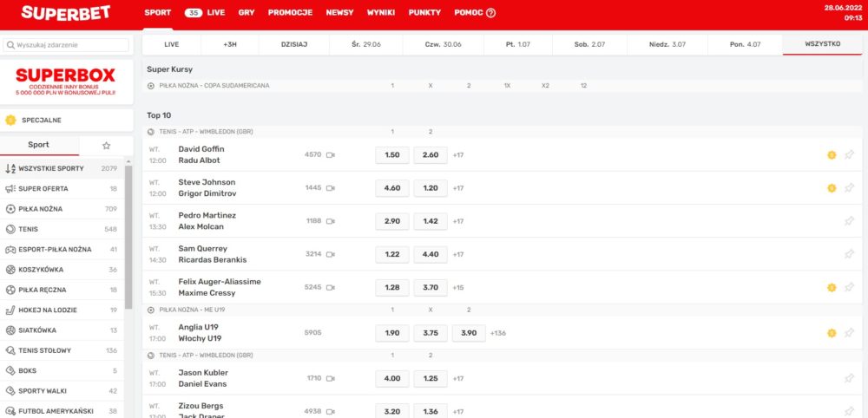Switch to the favorites star tab
Screen dimensions: 868x418
(106, 146)
